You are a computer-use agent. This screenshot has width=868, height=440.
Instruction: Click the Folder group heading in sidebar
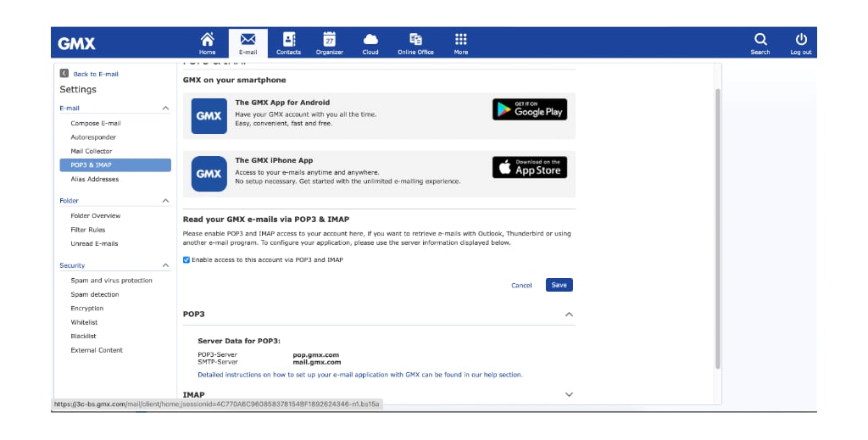70,200
